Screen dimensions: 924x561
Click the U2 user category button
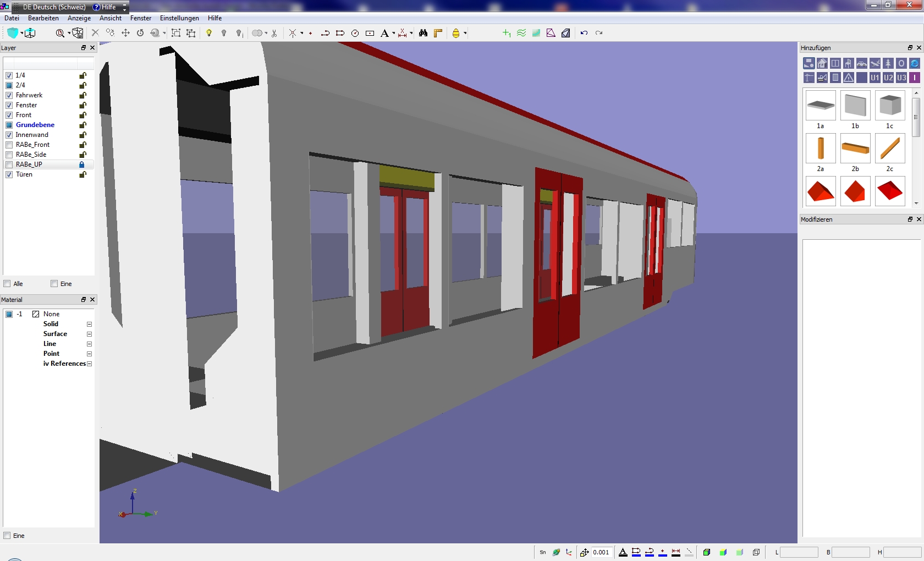pos(888,78)
